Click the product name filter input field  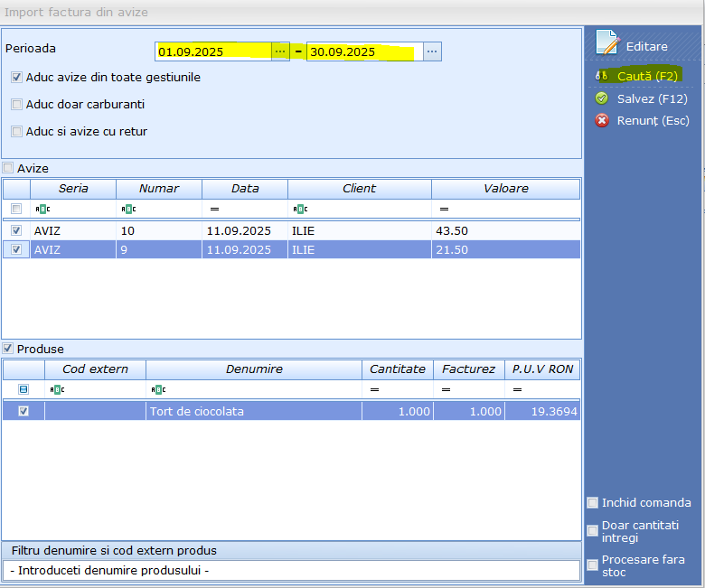tap(291, 570)
